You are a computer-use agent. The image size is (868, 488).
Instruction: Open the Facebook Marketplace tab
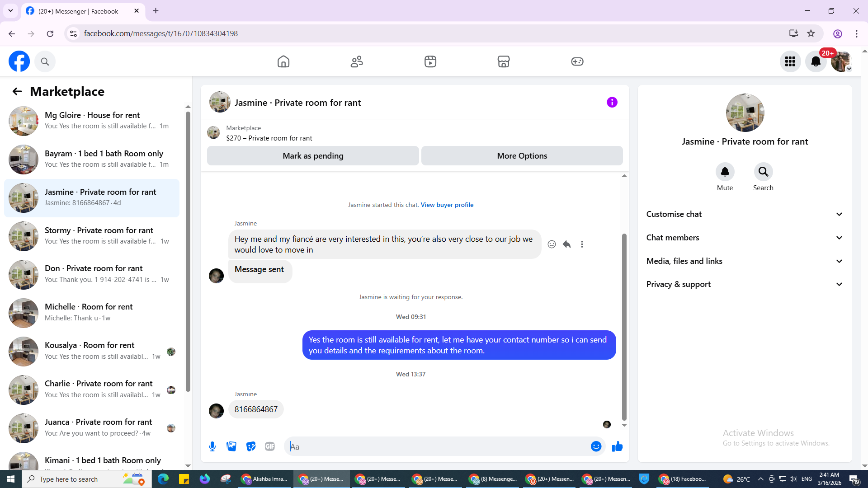[x=503, y=61]
